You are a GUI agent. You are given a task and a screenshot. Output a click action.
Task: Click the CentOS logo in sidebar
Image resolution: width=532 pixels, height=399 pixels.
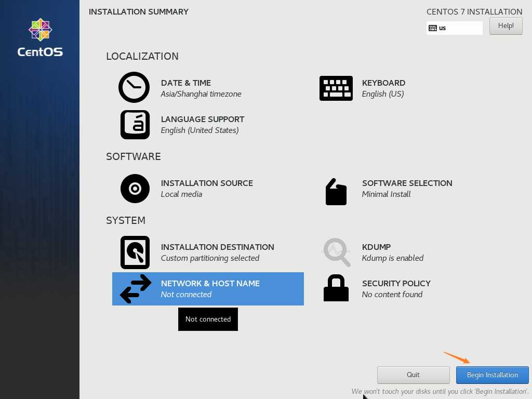coord(40,37)
